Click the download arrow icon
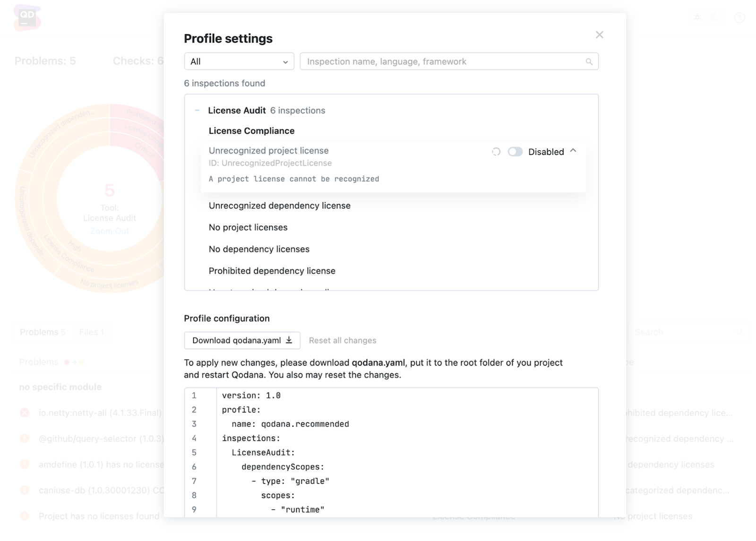 (x=289, y=340)
